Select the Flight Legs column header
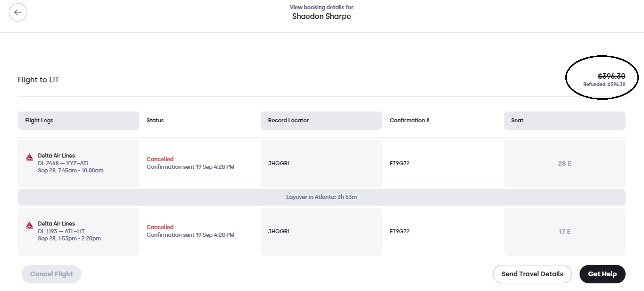The width and height of the screenshot is (644, 291). [x=78, y=121]
